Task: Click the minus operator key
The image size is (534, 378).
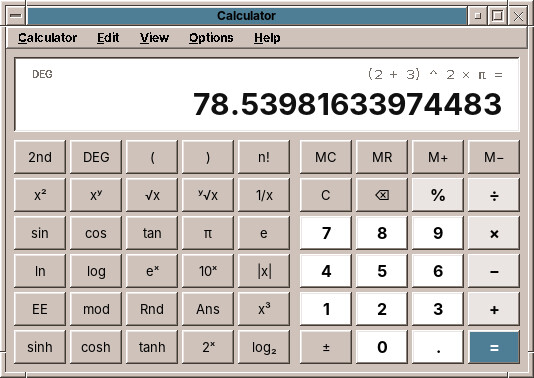Action: (x=494, y=271)
